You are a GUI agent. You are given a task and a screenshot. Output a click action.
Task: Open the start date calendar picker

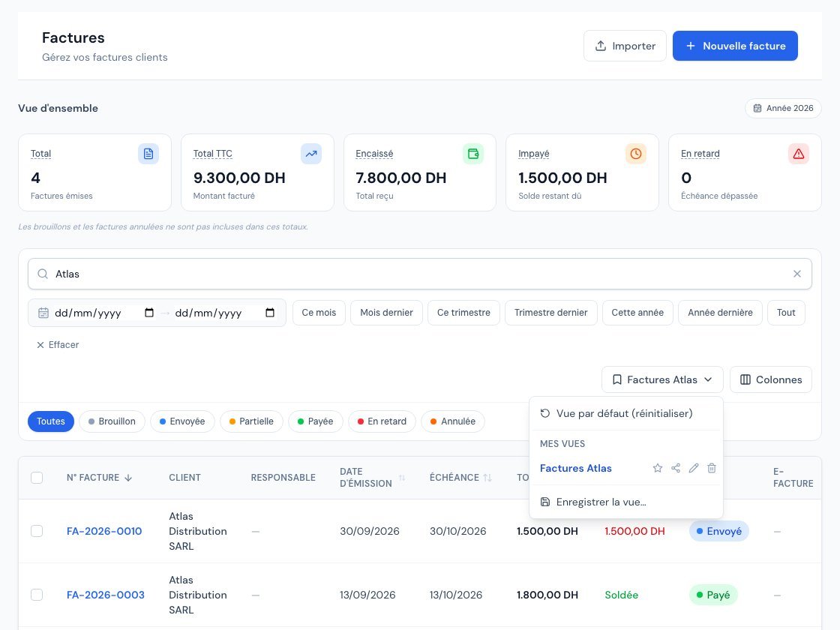(149, 313)
